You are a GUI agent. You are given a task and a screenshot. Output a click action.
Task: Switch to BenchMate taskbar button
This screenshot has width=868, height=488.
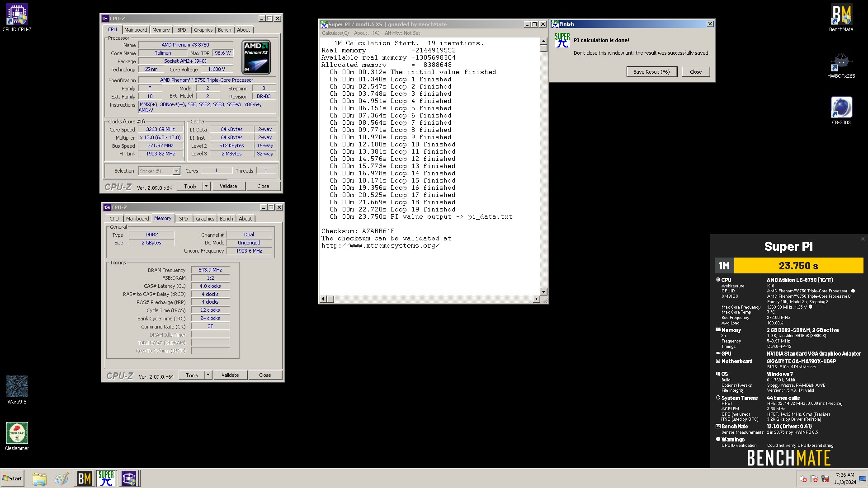point(84,479)
